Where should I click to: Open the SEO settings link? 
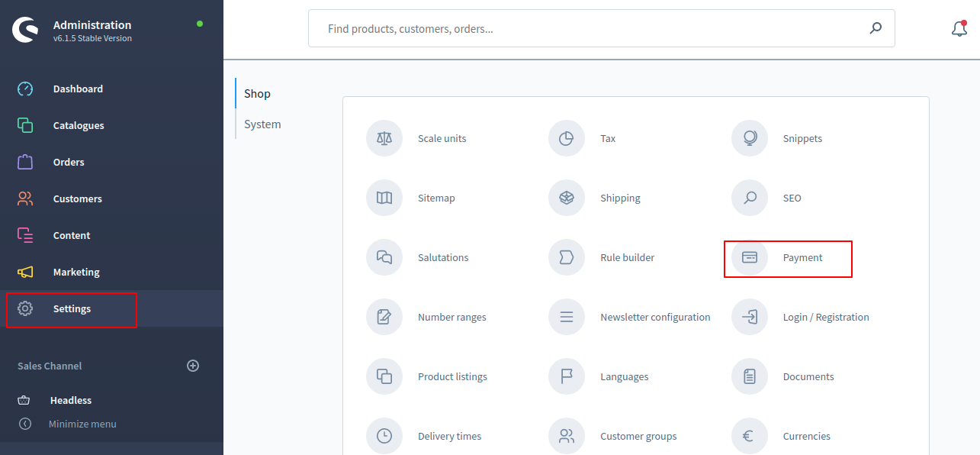point(792,198)
